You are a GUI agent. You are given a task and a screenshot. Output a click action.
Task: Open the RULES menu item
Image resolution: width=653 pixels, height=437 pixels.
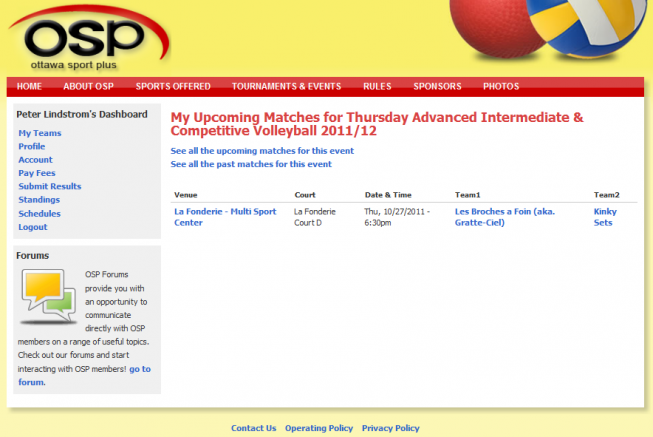(x=377, y=87)
